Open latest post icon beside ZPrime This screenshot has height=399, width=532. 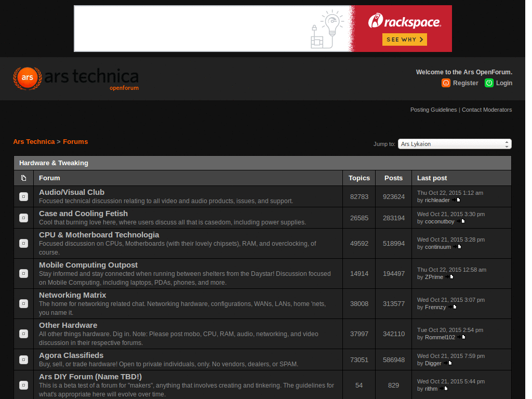[449, 277]
